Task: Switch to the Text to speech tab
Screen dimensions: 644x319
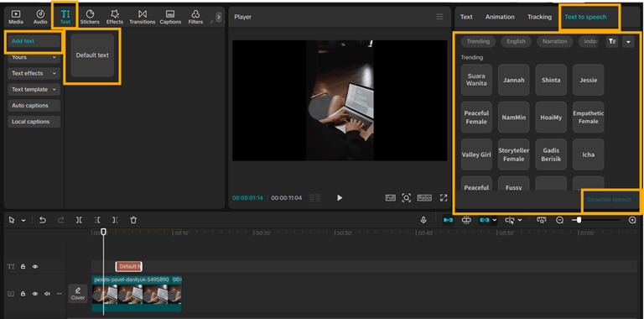Action: pyautogui.click(x=585, y=17)
